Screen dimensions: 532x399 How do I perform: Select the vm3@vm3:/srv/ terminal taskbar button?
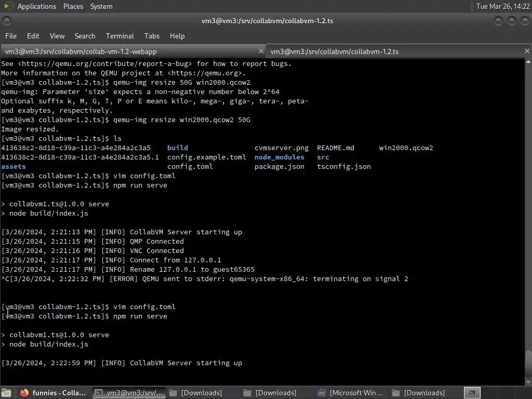(129, 393)
